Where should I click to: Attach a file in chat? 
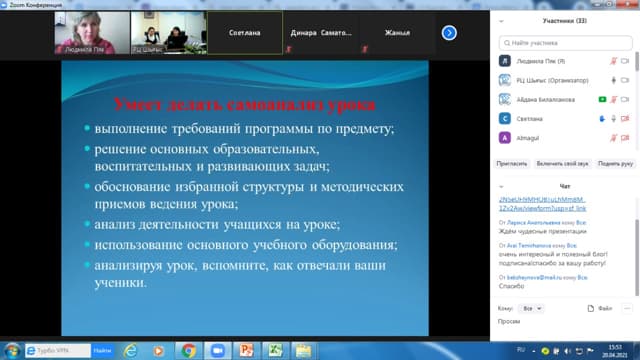pyautogui.click(x=600, y=309)
